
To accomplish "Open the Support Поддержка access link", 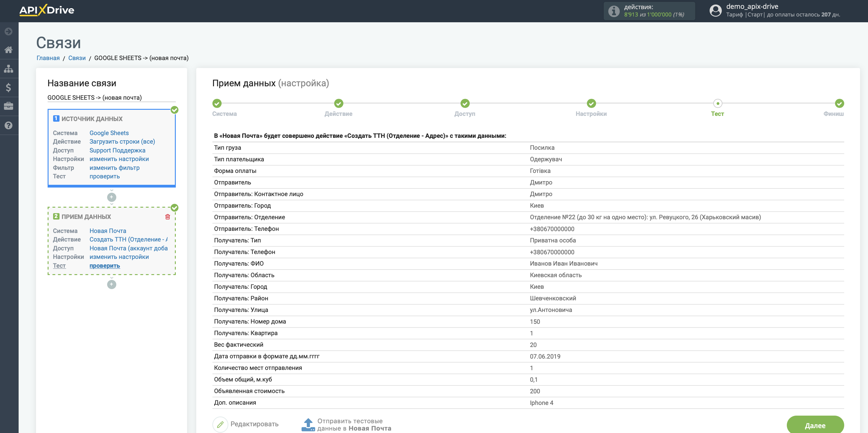I will (x=118, y=150).
